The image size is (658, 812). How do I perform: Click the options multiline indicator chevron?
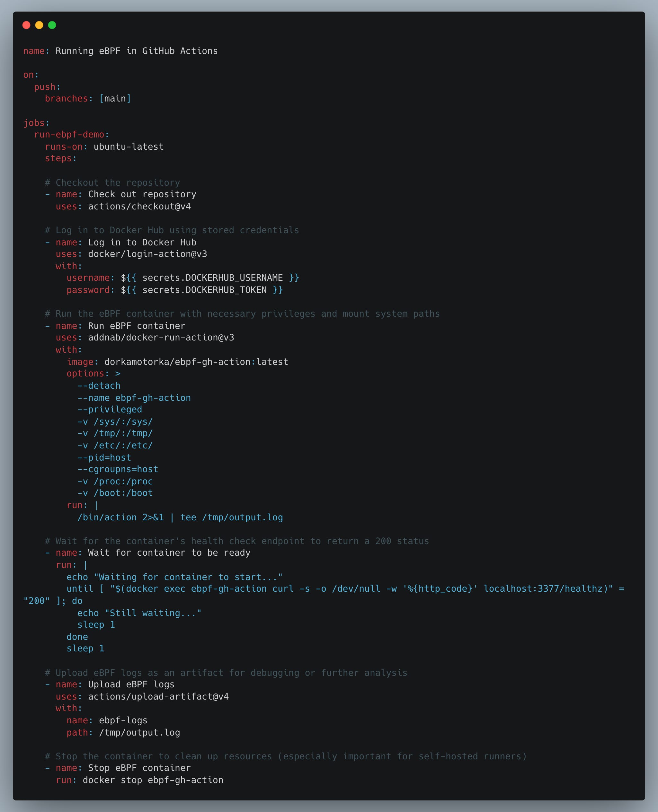pos(118,373)
